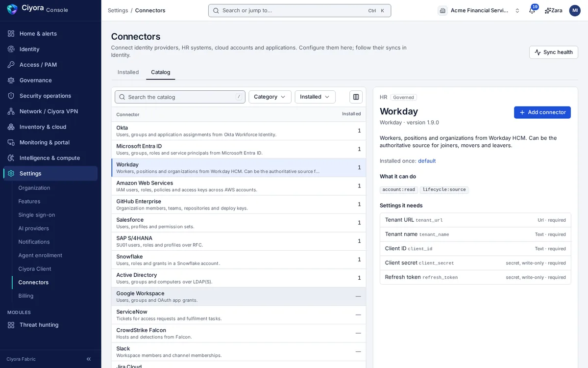Click the Settings gear icon in sidebar
The width and height of the screenshot is (588, 368).
11,173
